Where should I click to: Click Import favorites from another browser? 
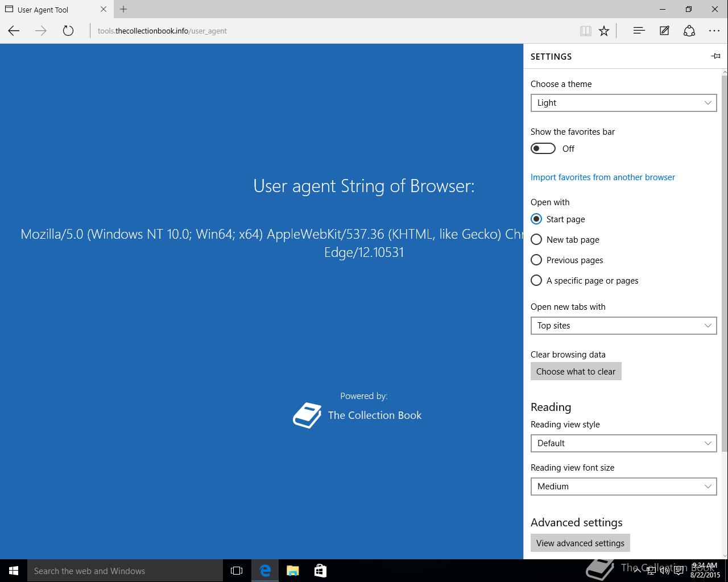[x=603, y=177]
